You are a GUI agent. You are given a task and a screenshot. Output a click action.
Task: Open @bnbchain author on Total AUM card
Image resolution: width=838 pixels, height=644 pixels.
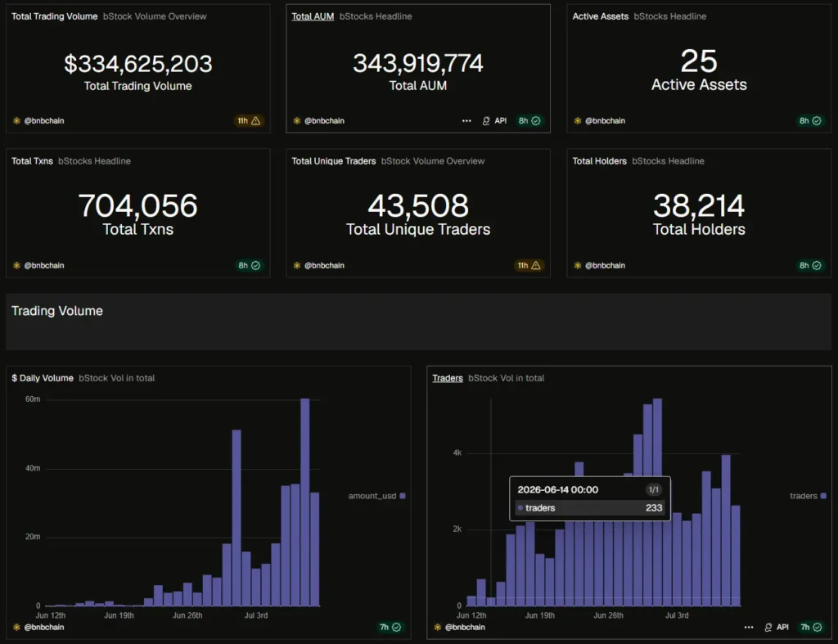coord(318,121)
